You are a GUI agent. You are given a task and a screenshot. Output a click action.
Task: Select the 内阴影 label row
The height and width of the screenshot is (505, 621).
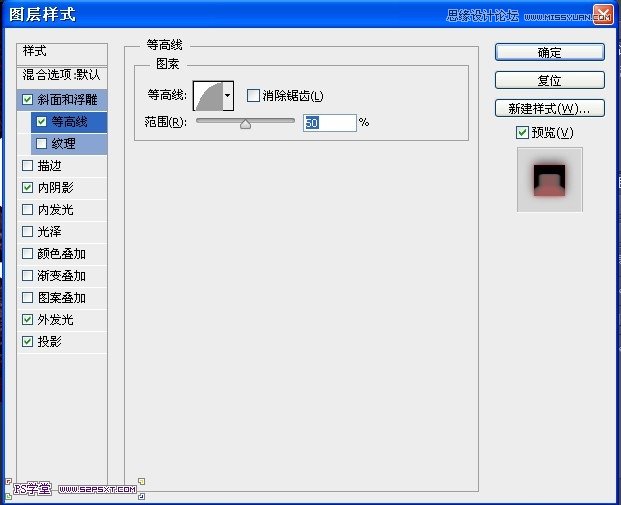[x=62, y=187]
